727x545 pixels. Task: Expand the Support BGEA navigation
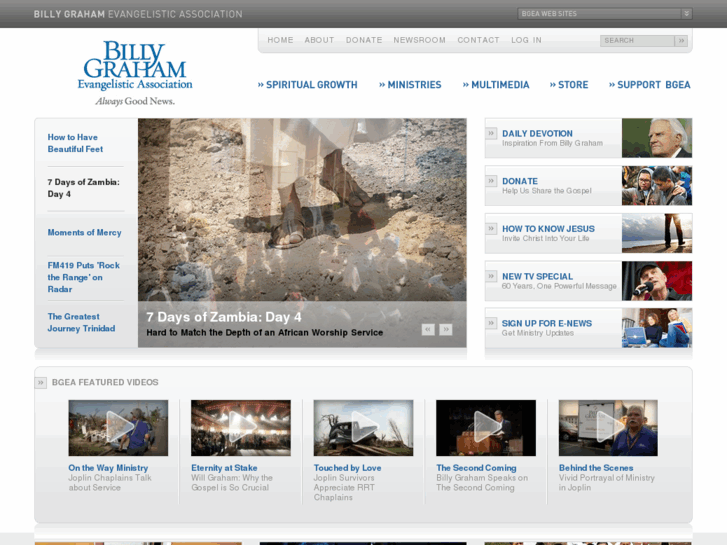tap(650, 85)
